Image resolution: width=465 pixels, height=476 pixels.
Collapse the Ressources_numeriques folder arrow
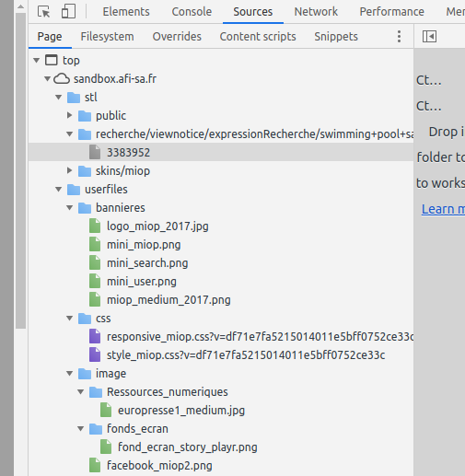pyautogui.click(x=81, y=392)
